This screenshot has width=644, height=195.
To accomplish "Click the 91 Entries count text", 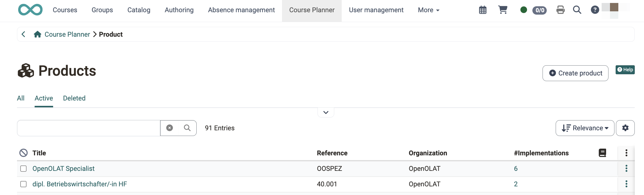I will tap(220, 128).
